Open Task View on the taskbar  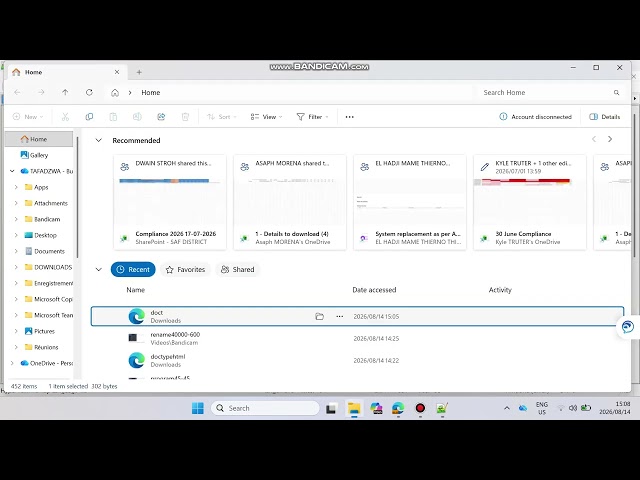tap(331, 408)
